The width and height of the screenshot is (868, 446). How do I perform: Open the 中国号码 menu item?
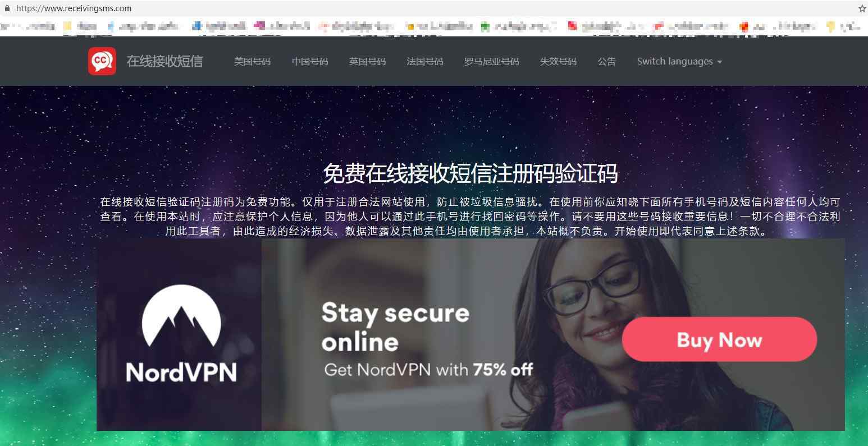tap(310, 62)
